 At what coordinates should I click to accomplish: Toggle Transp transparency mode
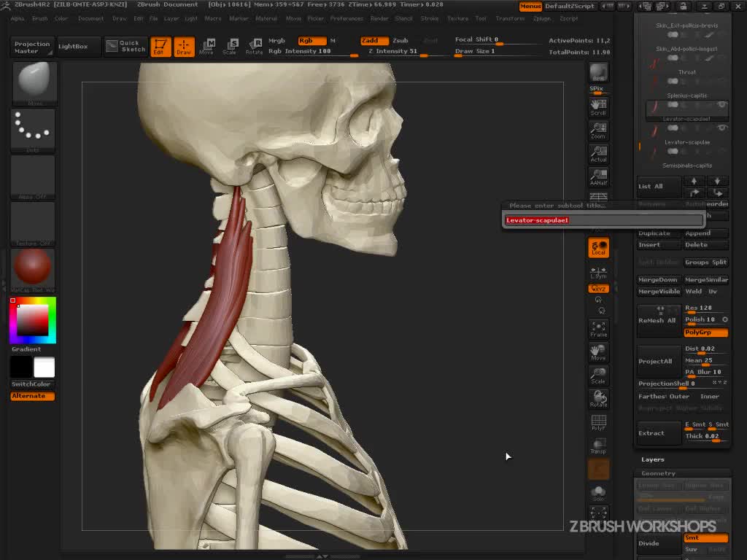coord(598,446)
